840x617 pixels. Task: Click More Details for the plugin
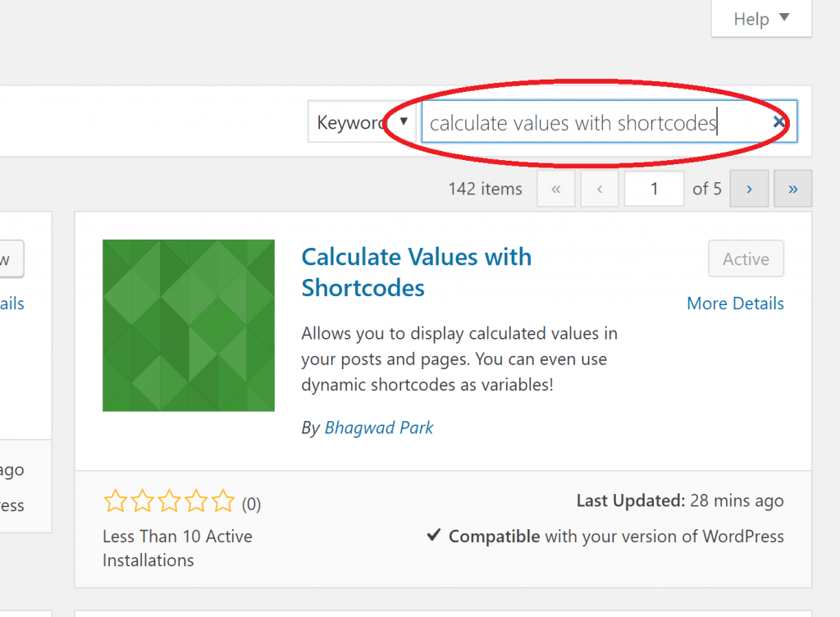pos(735,304)
